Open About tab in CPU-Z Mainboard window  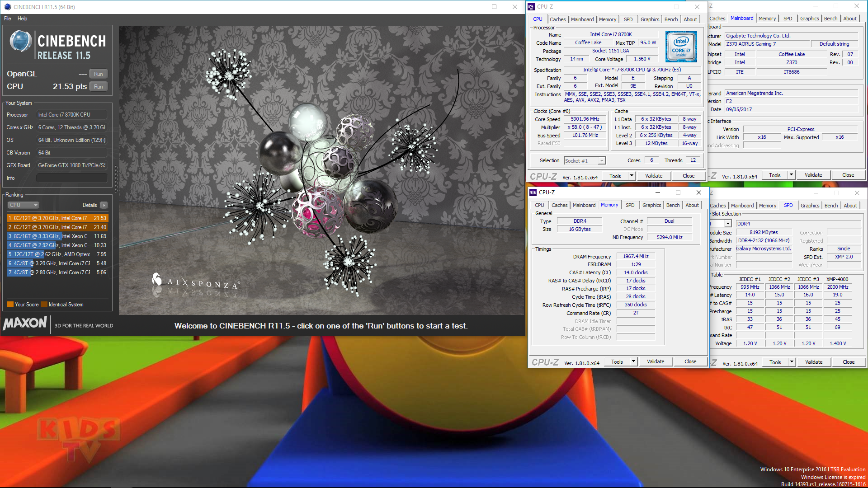click(x=850, y=19)
